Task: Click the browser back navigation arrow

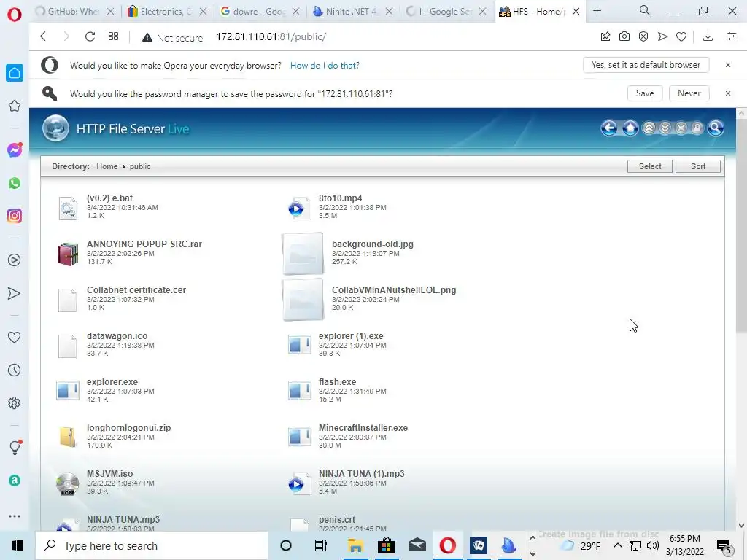Action: click(x=43, y=36)
